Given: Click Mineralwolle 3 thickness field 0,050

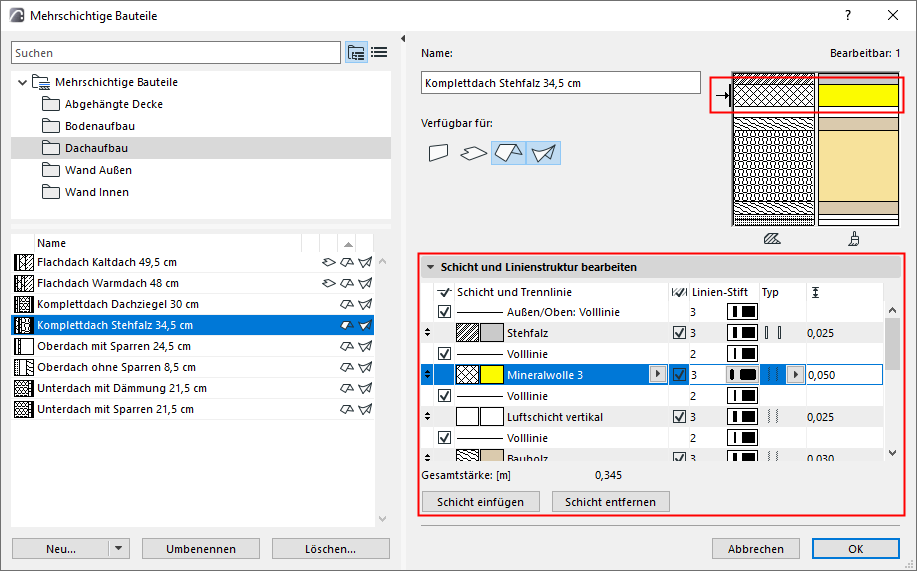Looking at the screenshot, I should [844, 375].
